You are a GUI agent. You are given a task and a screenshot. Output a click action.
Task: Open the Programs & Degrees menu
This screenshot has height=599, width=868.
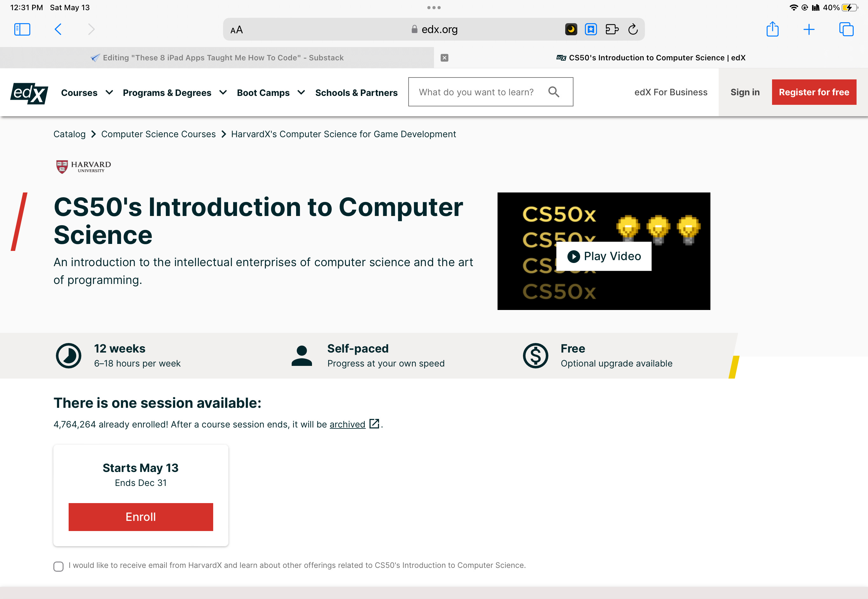coord(175,93)
